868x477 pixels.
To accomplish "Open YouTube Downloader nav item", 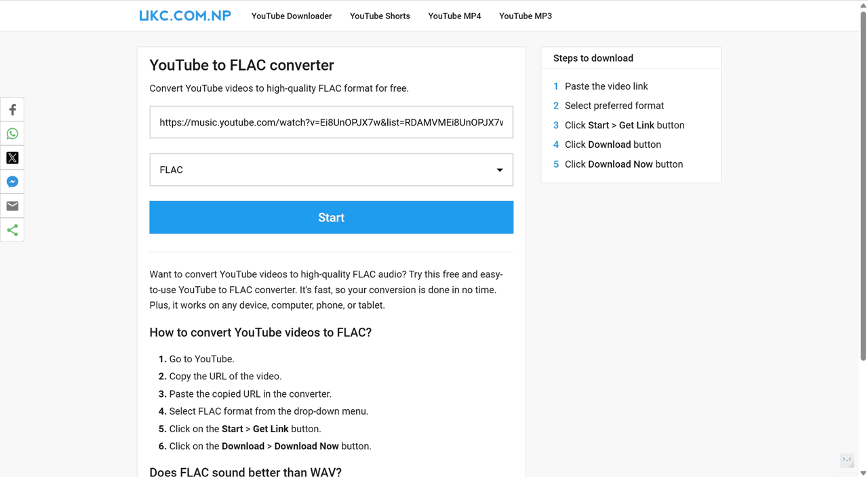I will pyautogui.click(x=292, y=16).
